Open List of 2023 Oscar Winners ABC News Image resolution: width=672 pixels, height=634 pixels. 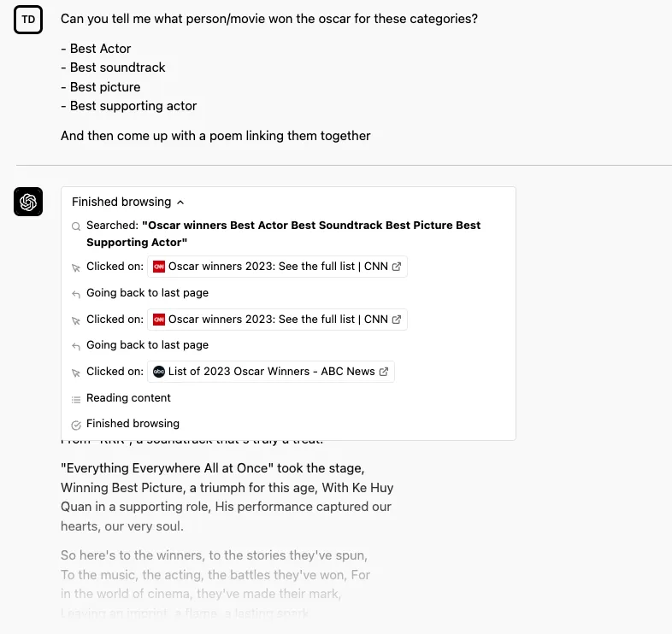tap(271, 372)
